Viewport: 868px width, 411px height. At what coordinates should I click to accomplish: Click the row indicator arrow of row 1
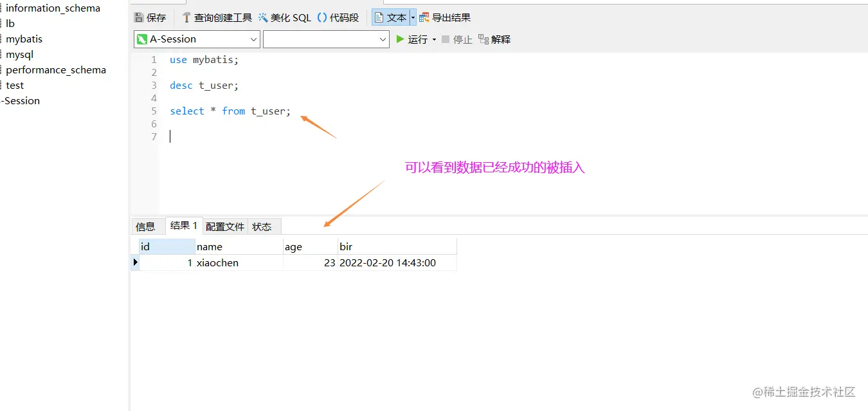(x=135, y=262)
